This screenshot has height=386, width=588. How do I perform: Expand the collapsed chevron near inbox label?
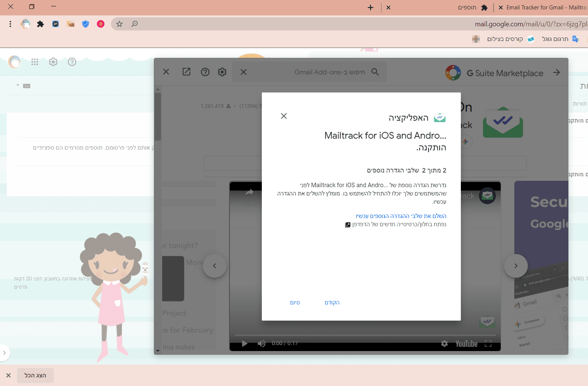point(18,85)
